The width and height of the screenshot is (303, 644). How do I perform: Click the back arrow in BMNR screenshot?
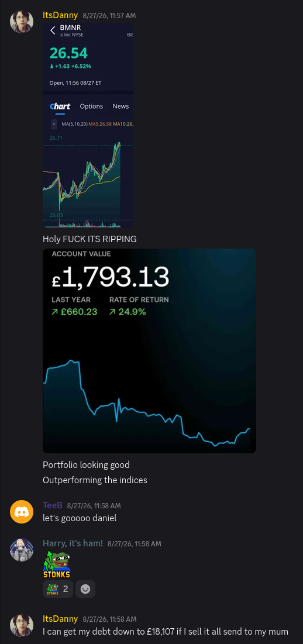53,30
